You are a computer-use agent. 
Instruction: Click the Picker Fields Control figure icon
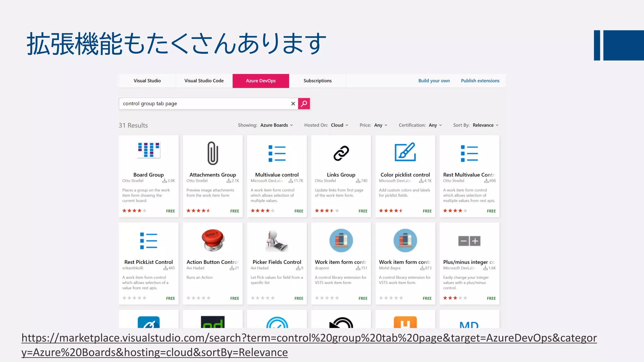277,241
